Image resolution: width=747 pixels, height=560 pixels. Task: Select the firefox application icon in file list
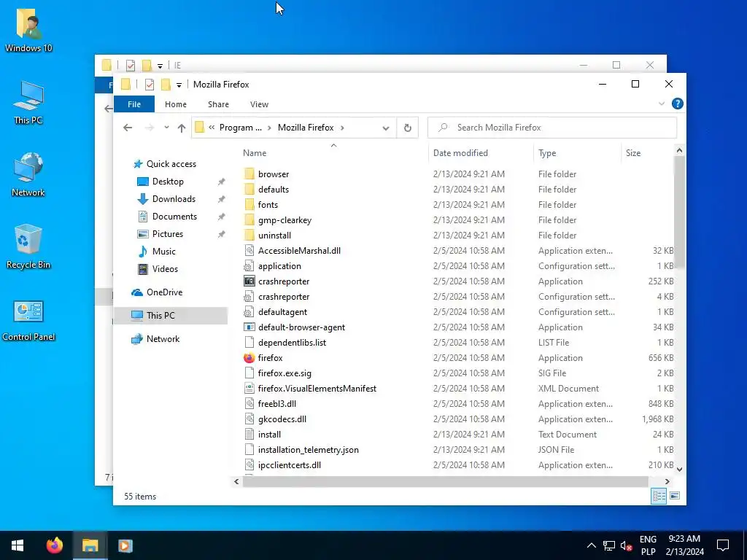249,357
